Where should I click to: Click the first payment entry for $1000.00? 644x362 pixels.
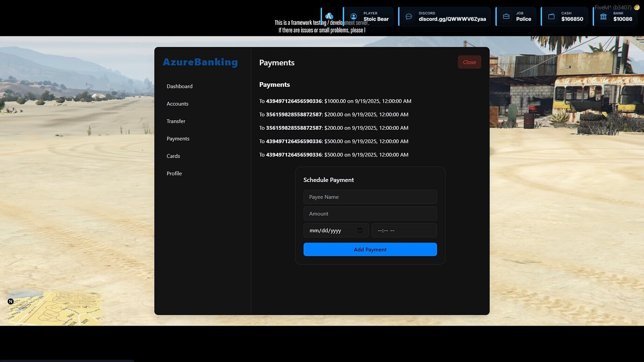(335, 101)
